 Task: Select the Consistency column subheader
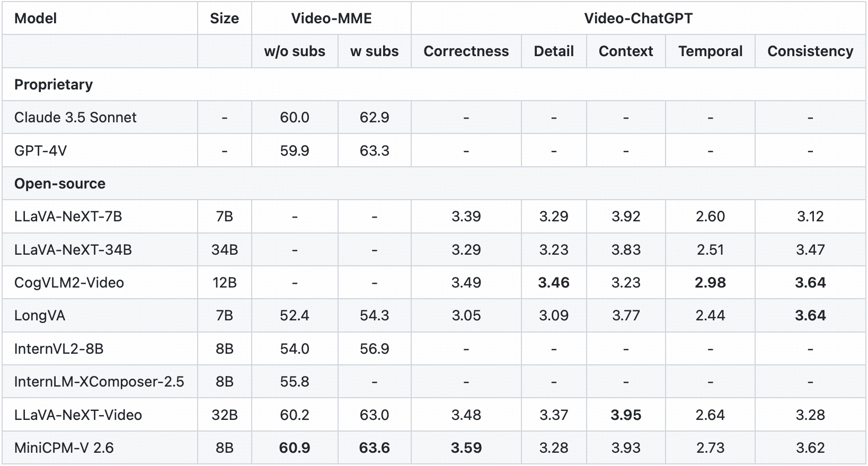point(810,51)
